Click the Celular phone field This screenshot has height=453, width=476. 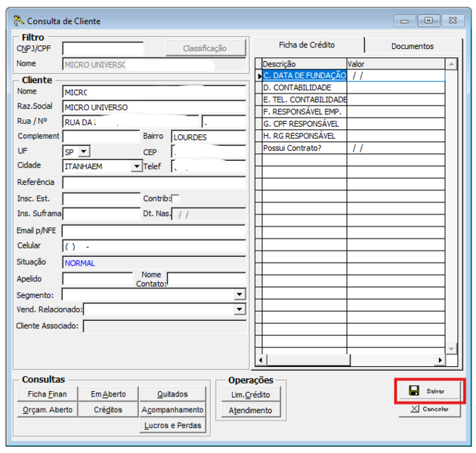pos(154,246)
